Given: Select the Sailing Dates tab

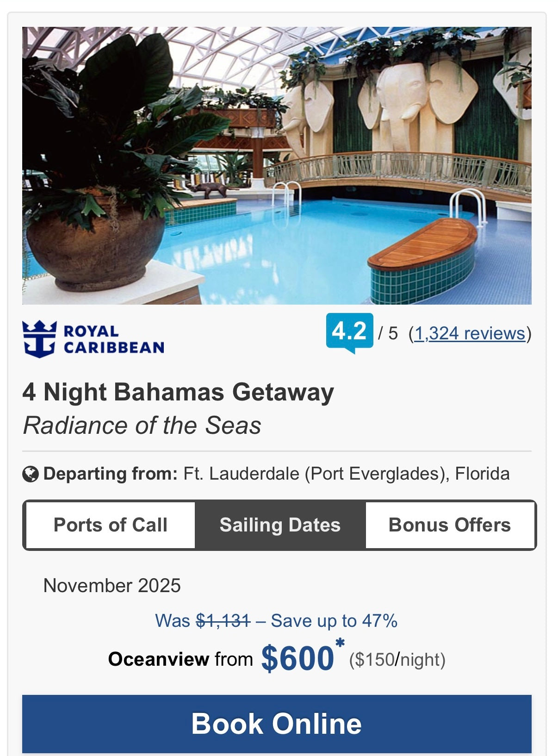Looking at the screenshot, I should click(280, 525).
